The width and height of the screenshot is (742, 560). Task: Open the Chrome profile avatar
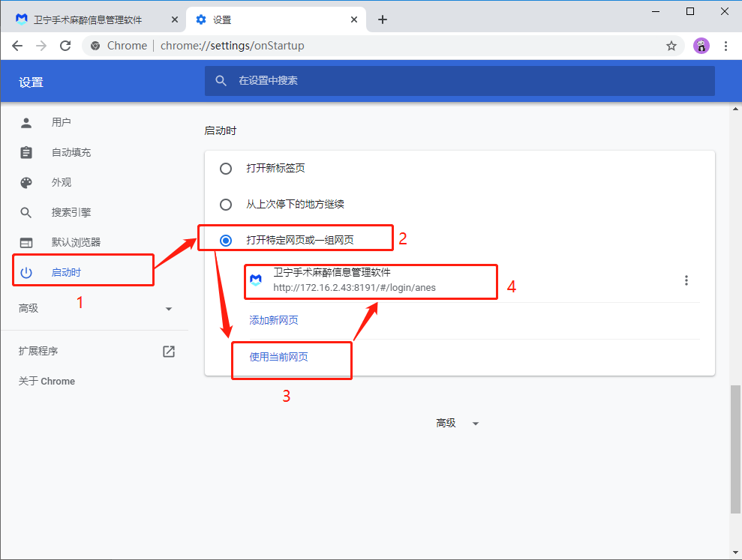point(701,46)
